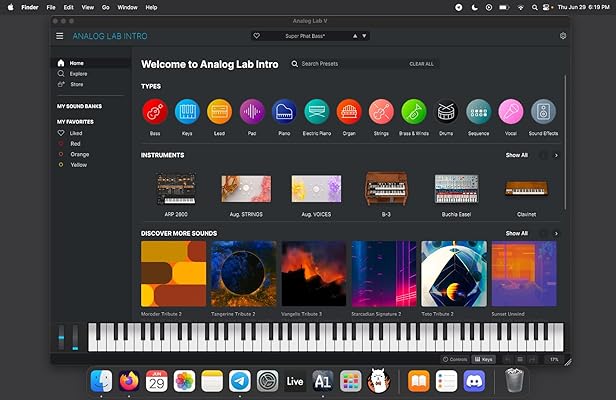Screen dimensions: 616x400
Task: Choose the Drums sound type
Action: [446, 110]
